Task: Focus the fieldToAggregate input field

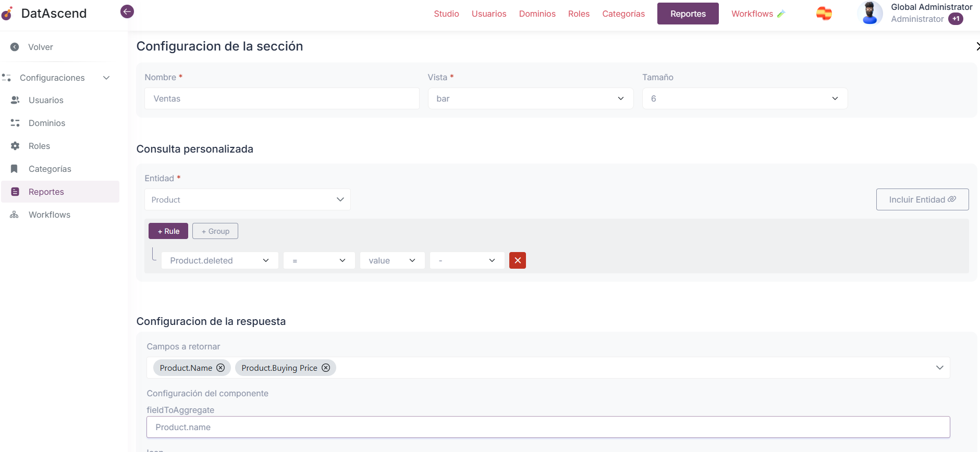Action: click(x=548, y=427)
